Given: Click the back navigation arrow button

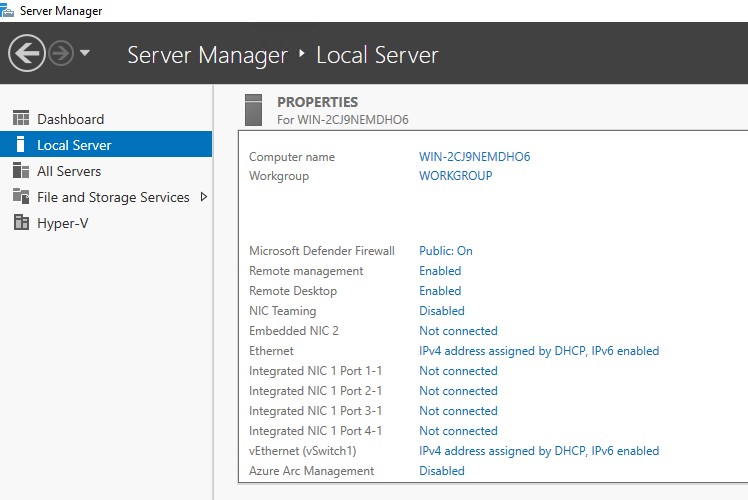Looking at the screenshot, I should 26,53.
